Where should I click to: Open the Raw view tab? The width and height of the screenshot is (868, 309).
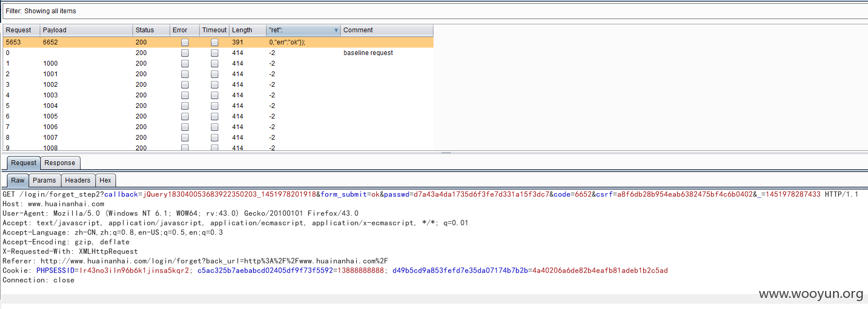(18, 180)
